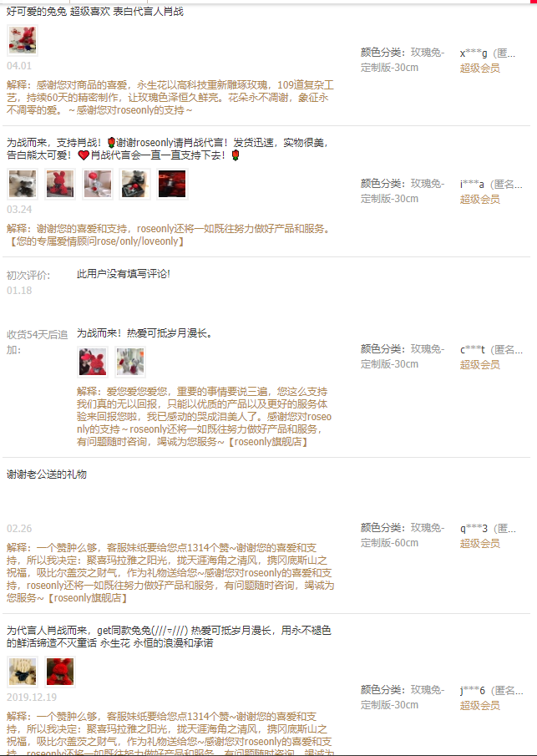Screen dimensions: 537x756
Task: Click the review text 谢谢老公送的礼物
Action: coord(47,474)
